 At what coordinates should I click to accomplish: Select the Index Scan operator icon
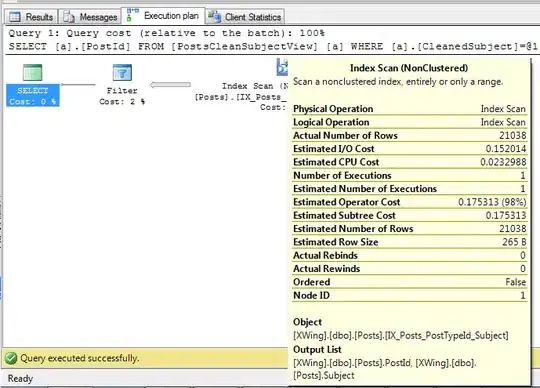pyautogui.click(x=282, y=67)
